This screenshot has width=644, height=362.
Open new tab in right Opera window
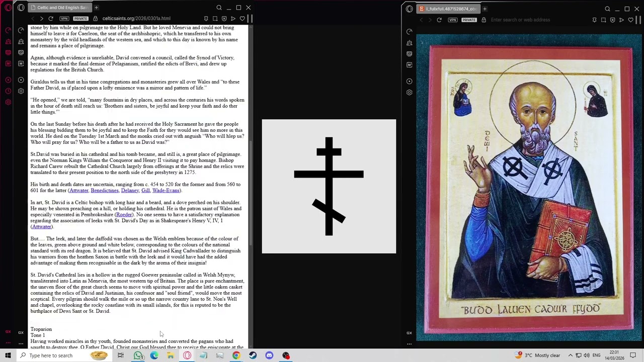485,9
